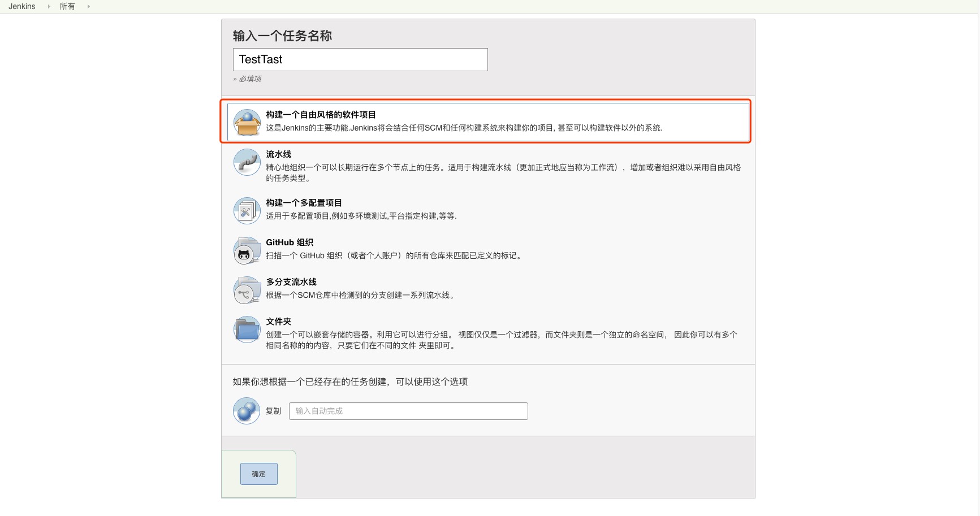The width and height of the screenshot is (980, 516).
Task: Focus the task name field containing TestTast
Action: (x=360, y=59)
